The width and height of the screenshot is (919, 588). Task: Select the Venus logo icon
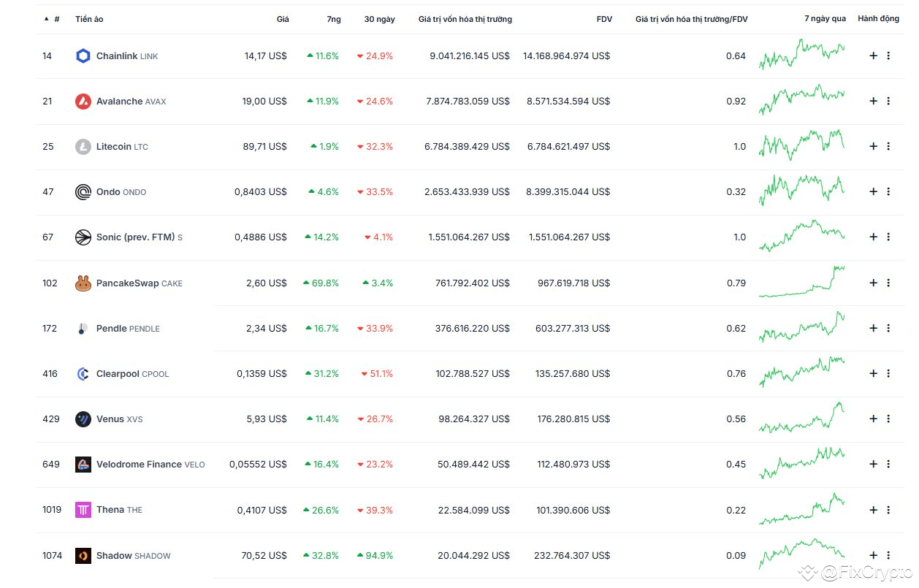[83, 419]
